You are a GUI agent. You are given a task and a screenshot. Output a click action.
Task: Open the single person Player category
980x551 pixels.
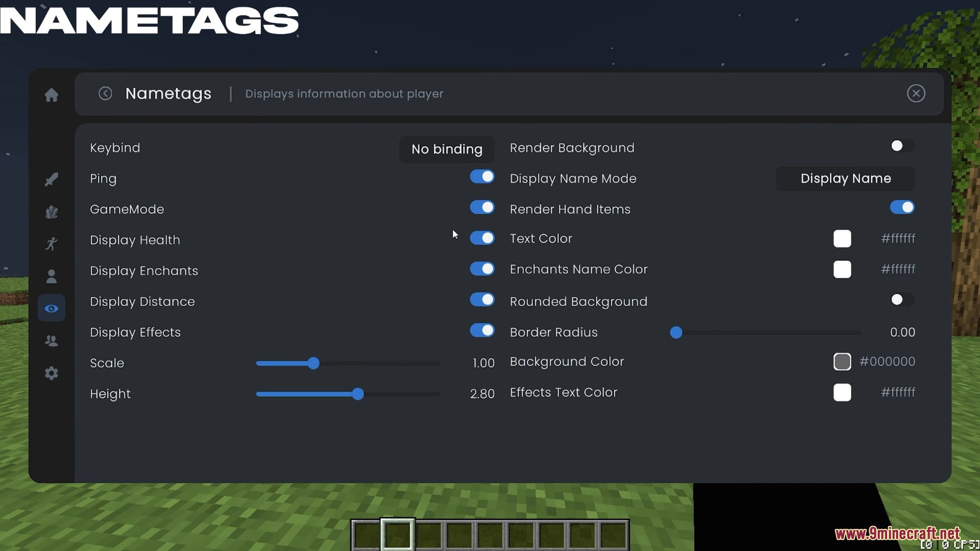click(x=52, y=276)
